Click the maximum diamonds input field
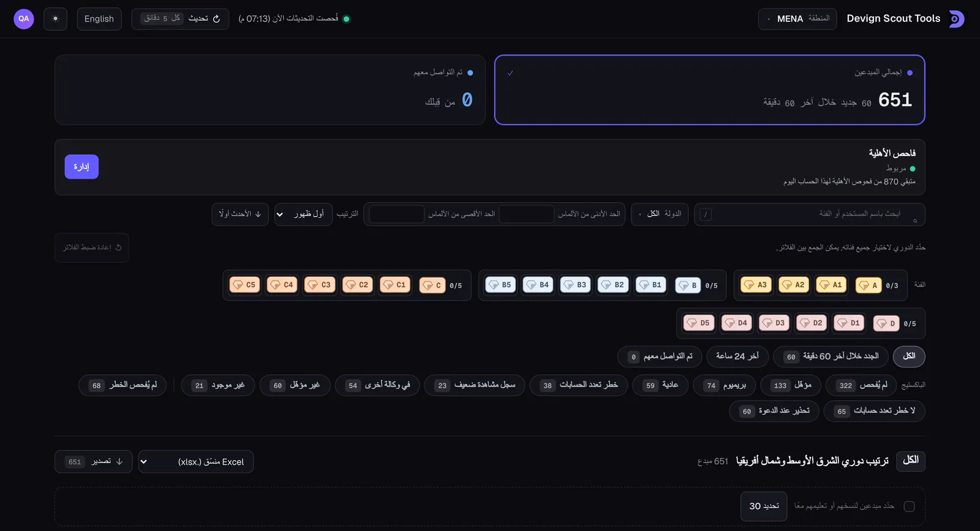 click(396, 214)
